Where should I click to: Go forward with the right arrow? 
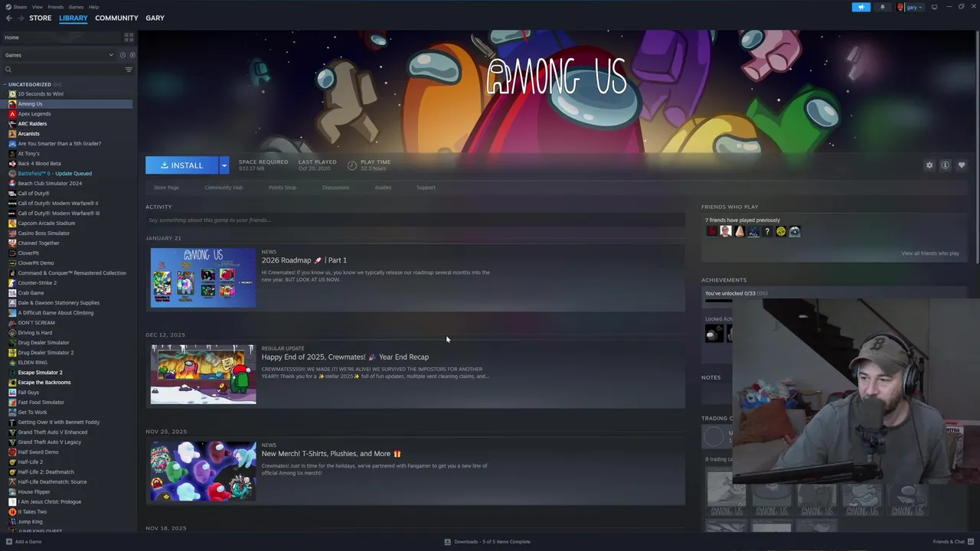[20, 18]
